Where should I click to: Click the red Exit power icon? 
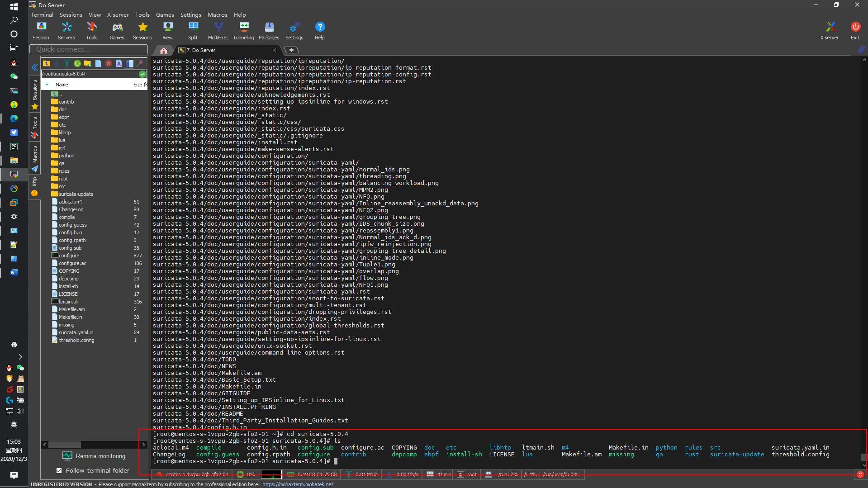click(855, 31)
